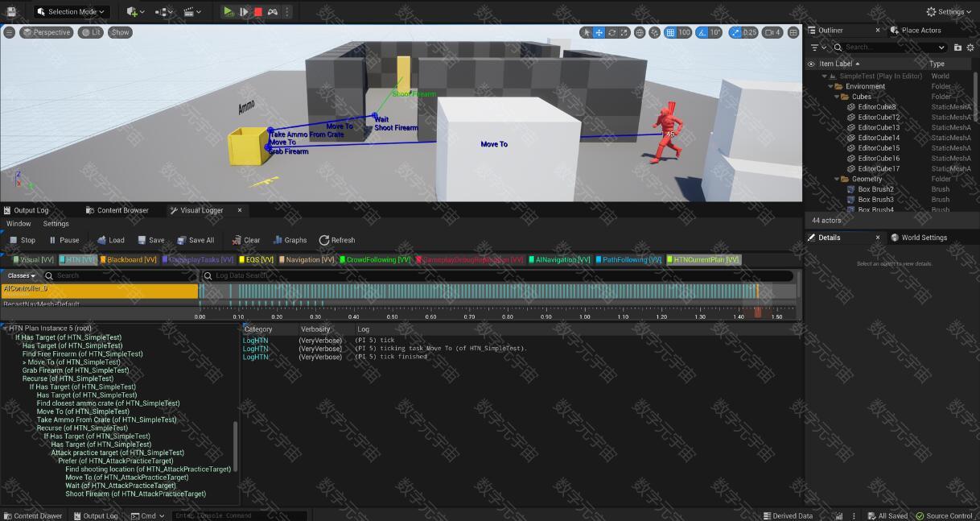Toggle the Blackboard log category filter

tap(129, 259)
